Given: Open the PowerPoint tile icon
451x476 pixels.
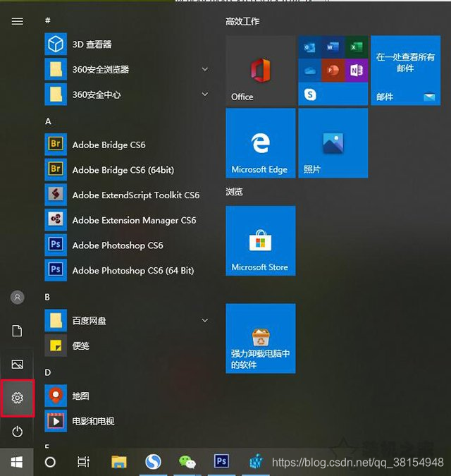Looking at the screenshot, I should coord(333,71).
